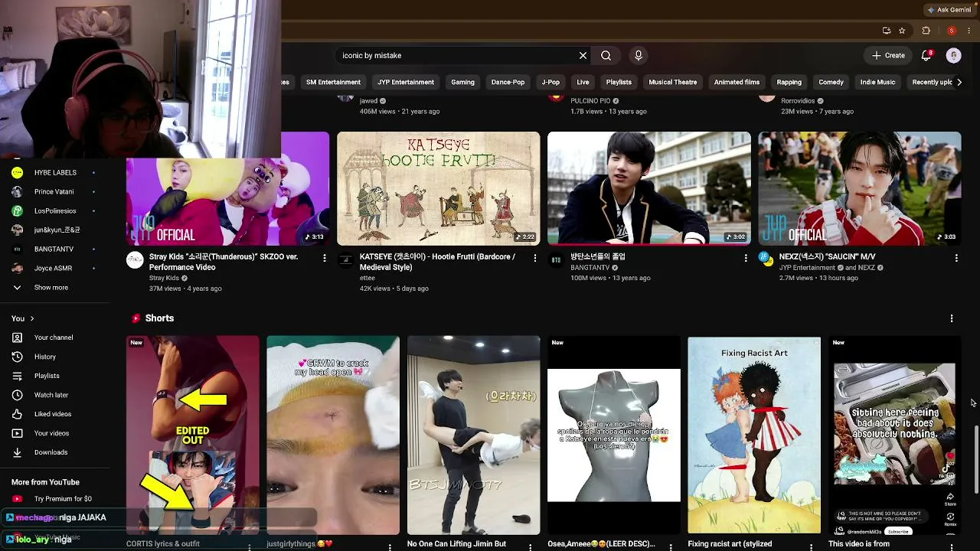Click the page's vertical scrollbar thumb

975,458
